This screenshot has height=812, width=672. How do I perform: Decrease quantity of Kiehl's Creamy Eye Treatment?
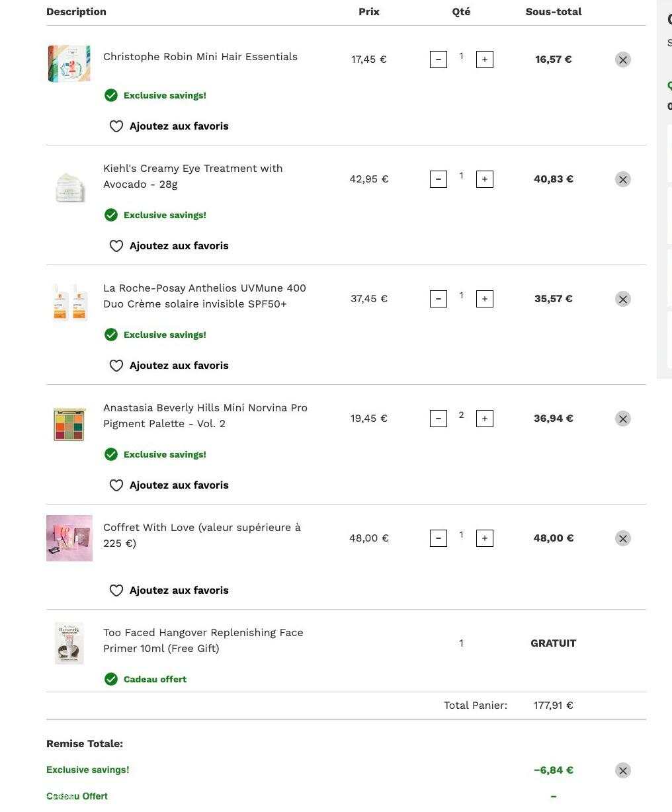click(x=439, y=179)
